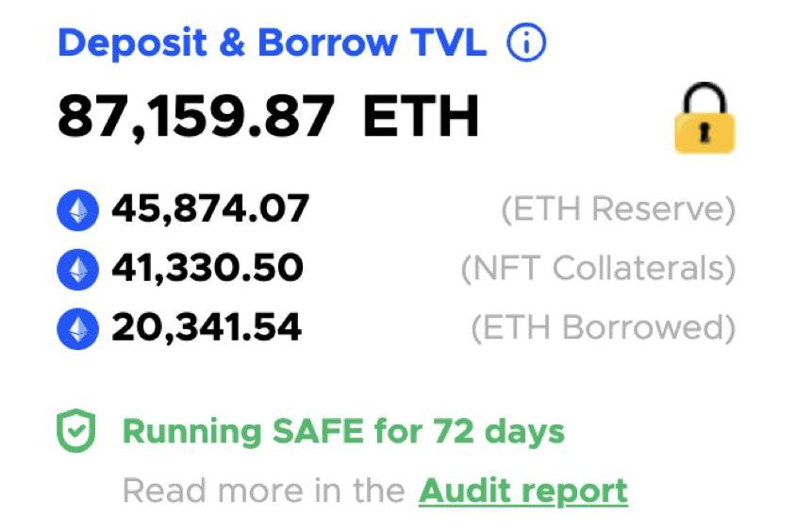Click the Ethereum icon beside 41,330.50
This screenshot has width=796, height=532.
coord(78,269)
